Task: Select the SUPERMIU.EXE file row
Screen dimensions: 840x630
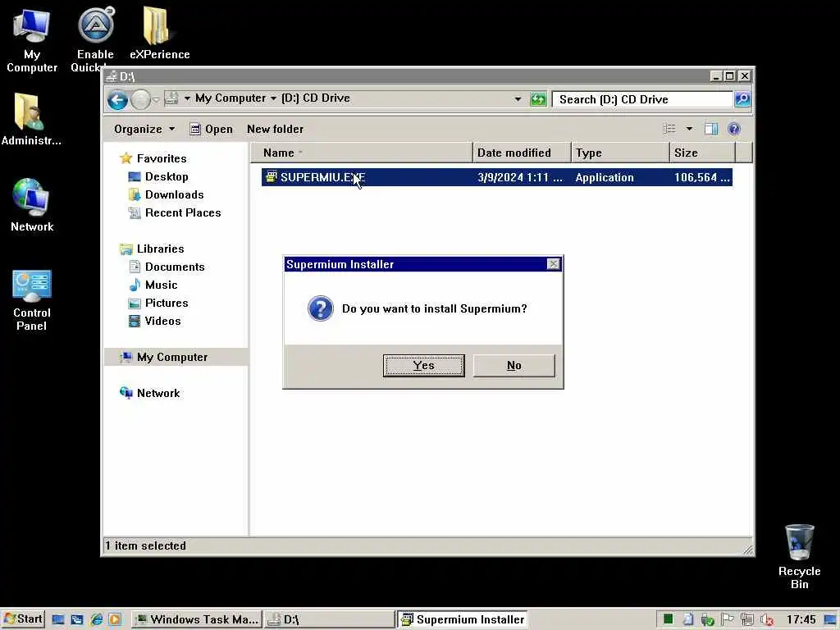Action: (496, 177)
